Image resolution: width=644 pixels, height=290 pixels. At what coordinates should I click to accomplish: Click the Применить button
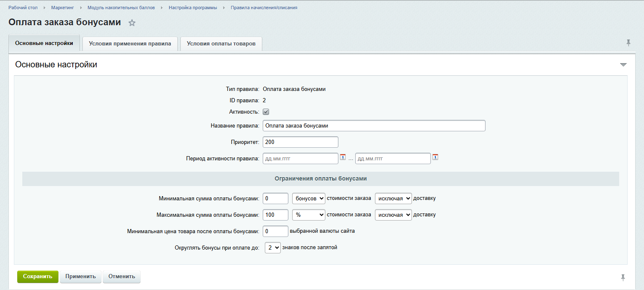[x=81, y=277]
